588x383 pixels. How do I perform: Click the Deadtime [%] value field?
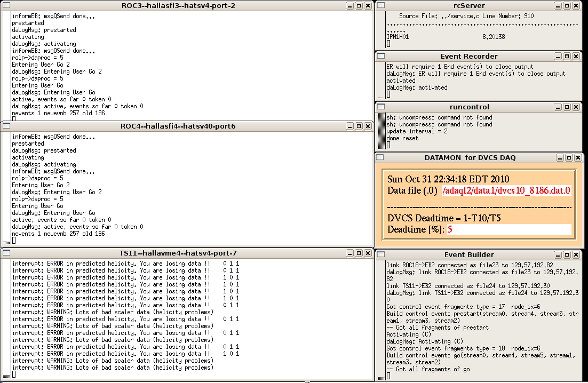click(509, 229)
